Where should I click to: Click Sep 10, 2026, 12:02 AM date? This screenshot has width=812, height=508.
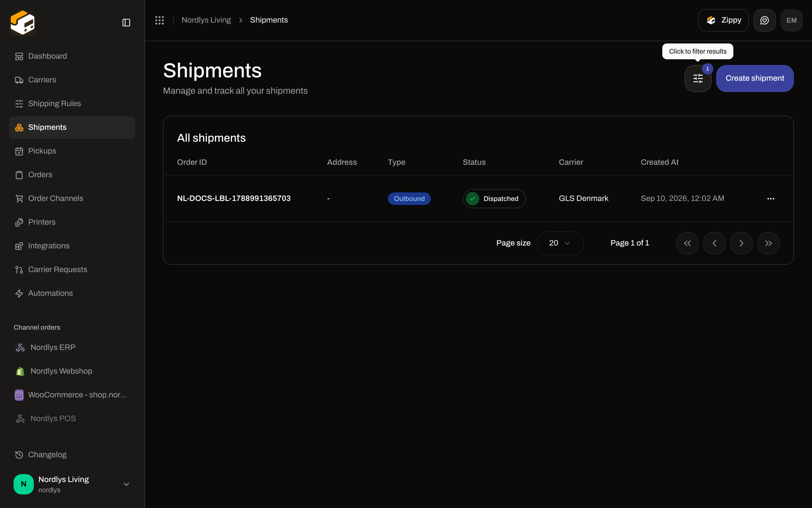[x=682, y=199]
